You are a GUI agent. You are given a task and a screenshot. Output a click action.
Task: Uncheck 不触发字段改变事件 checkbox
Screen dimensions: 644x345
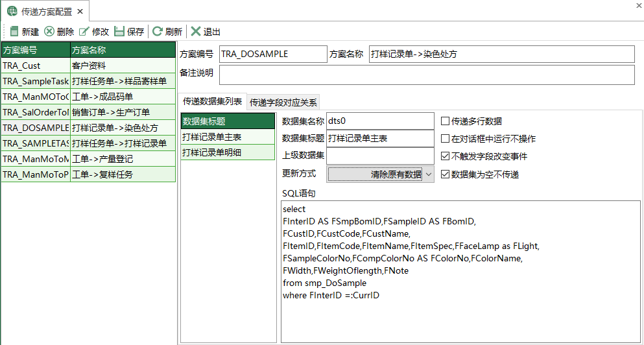445,156
